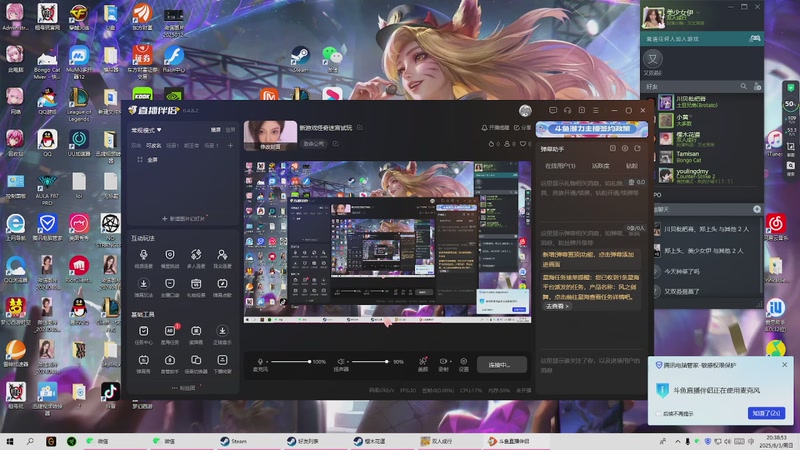Open 房管助手 tool

[170, 364]
